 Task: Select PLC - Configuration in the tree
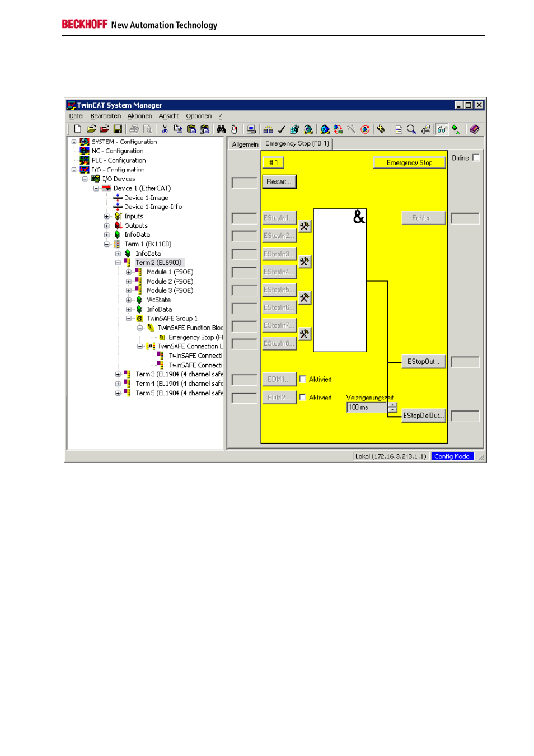pyautogui.click(x=119, y=161)
